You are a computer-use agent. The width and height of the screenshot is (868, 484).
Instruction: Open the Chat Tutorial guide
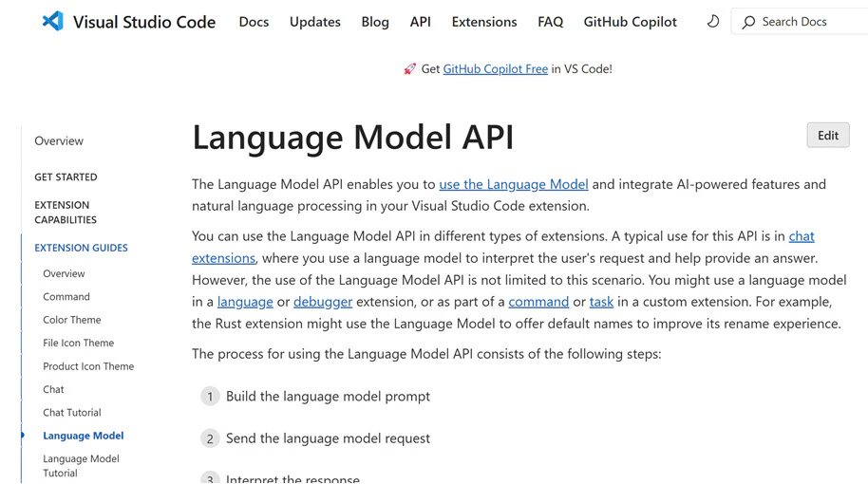pos(72,413)
